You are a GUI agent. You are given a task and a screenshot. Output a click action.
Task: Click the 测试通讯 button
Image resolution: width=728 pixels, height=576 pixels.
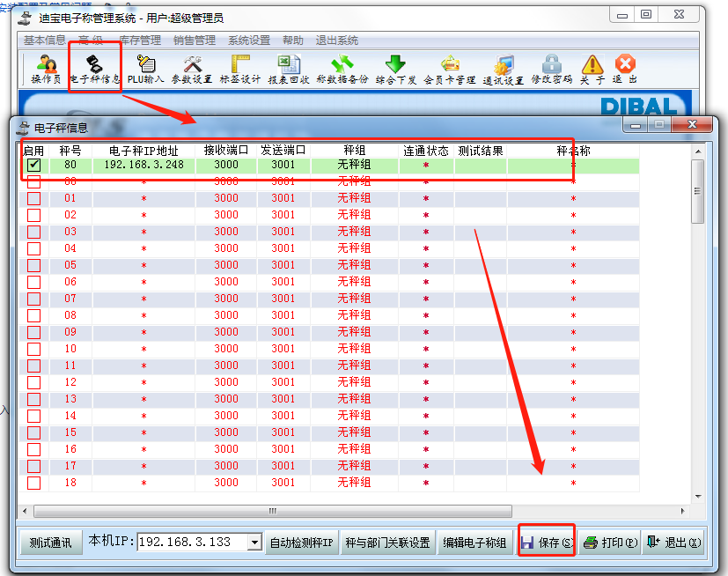pyautogui.click(x=50, y=542)
